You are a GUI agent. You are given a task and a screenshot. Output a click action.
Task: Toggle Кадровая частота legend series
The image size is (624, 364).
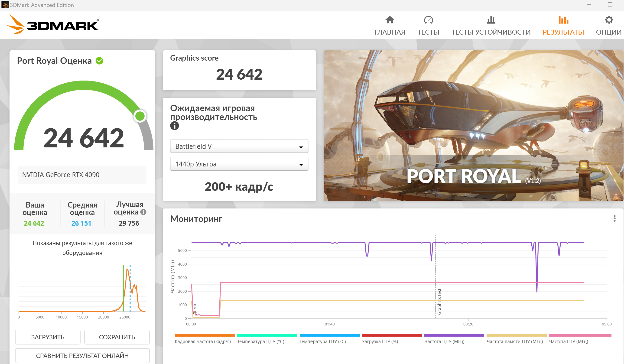(x=203, y=341)
